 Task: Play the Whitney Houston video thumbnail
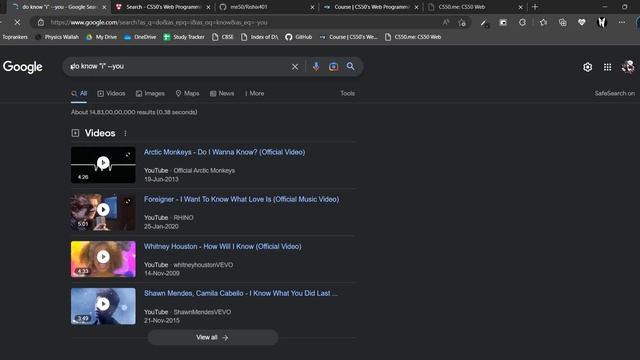pyautogui.click(x=103, y=259)
